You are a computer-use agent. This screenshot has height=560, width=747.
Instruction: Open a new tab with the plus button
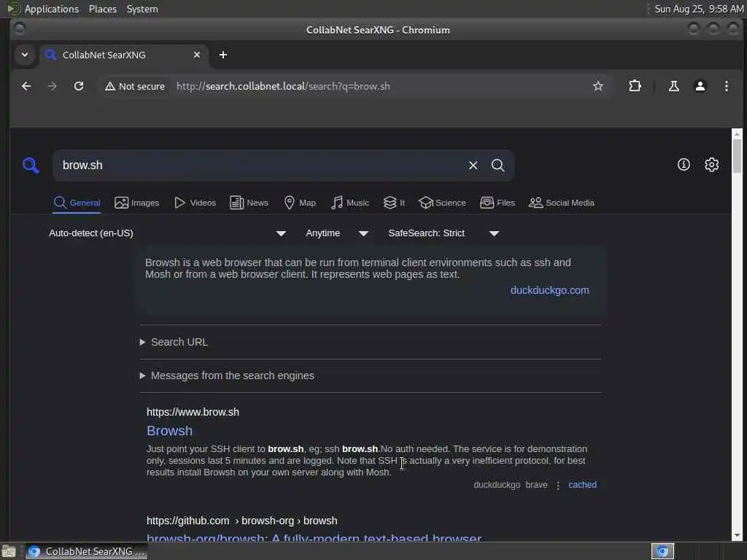(223, 55)
